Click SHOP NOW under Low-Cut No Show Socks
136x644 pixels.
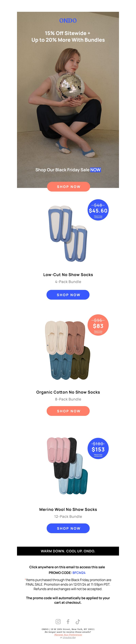click(68, 295)
